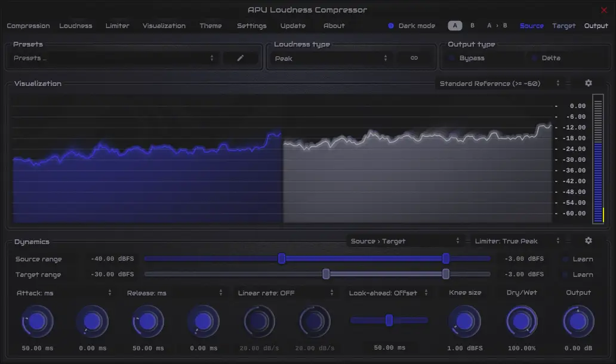Click the Source range upper handle
The height and width of the screenshot is (364, 616).
coord(445,258)
